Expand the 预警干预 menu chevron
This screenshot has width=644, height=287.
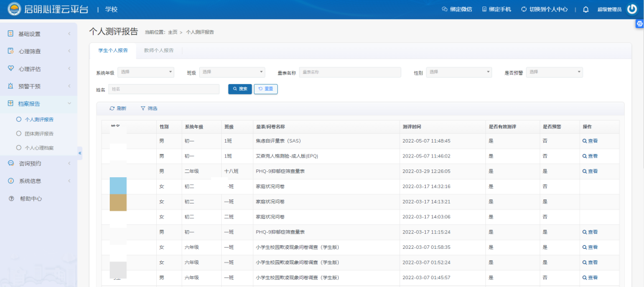click(69, 87)
